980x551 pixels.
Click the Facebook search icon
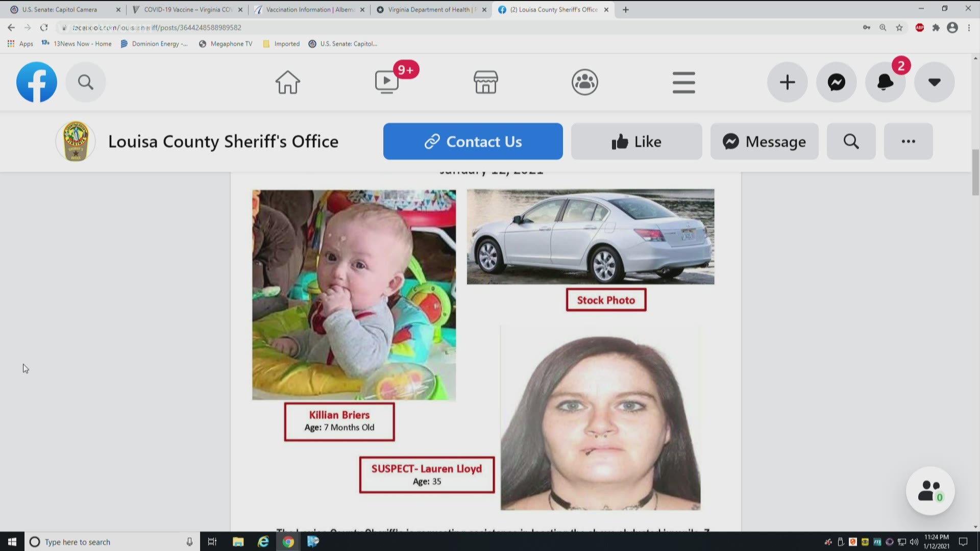pyautogui.click(x=85, y=82)
